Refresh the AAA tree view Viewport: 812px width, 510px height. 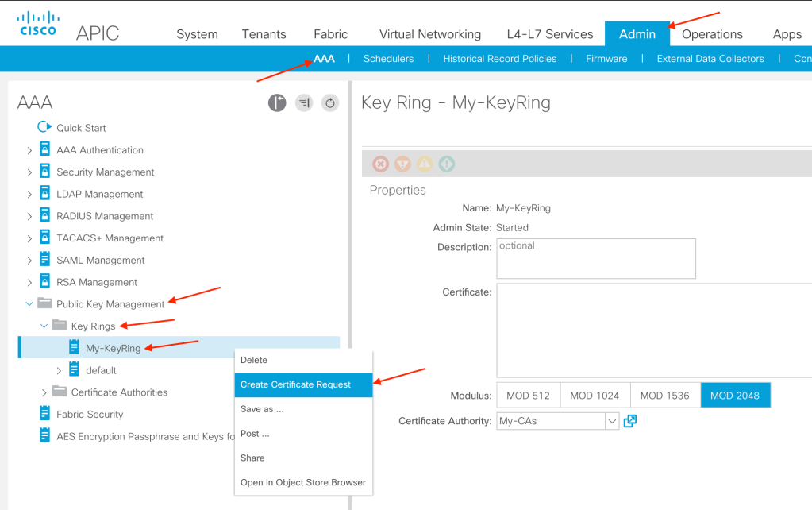click(330, 103)
